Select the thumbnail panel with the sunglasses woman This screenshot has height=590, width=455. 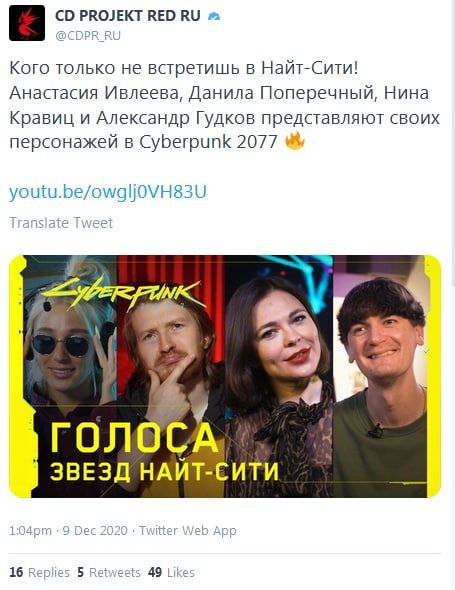click(x=72, y=331)
